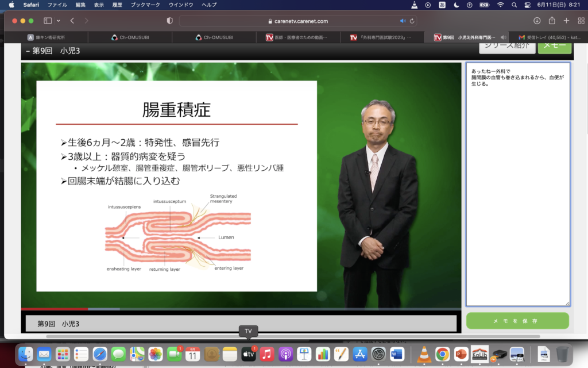
Task: Open the Safari downloads icon
Action: [x=537, y=21]
